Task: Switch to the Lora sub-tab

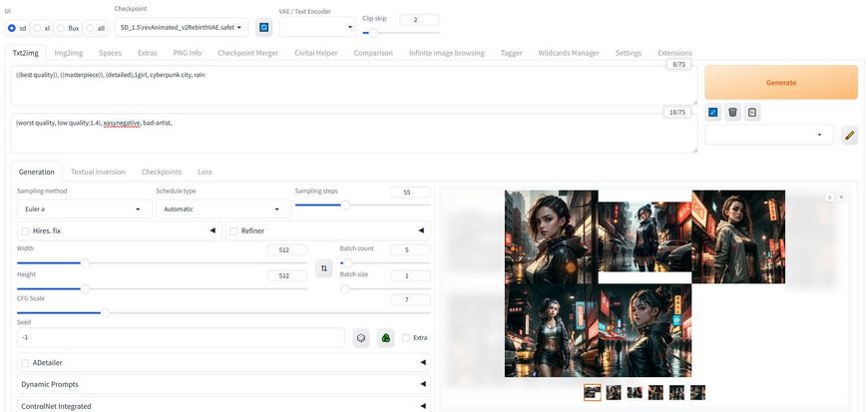Action: coord(205,172)
